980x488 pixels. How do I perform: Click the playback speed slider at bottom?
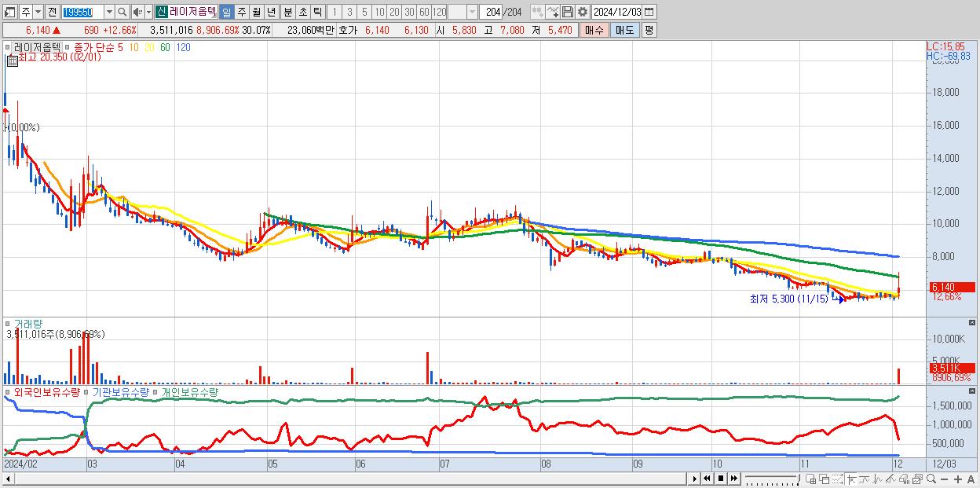(x=773, y=479)
